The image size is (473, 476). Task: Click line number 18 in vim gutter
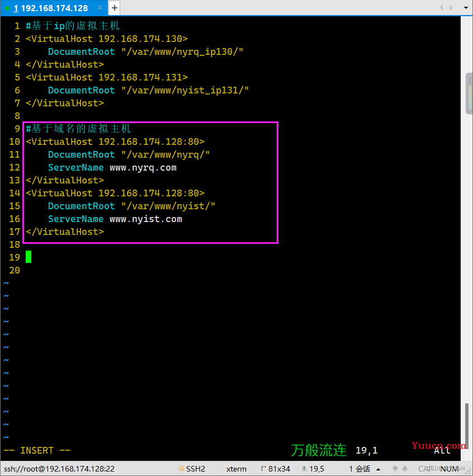(15, 244)
